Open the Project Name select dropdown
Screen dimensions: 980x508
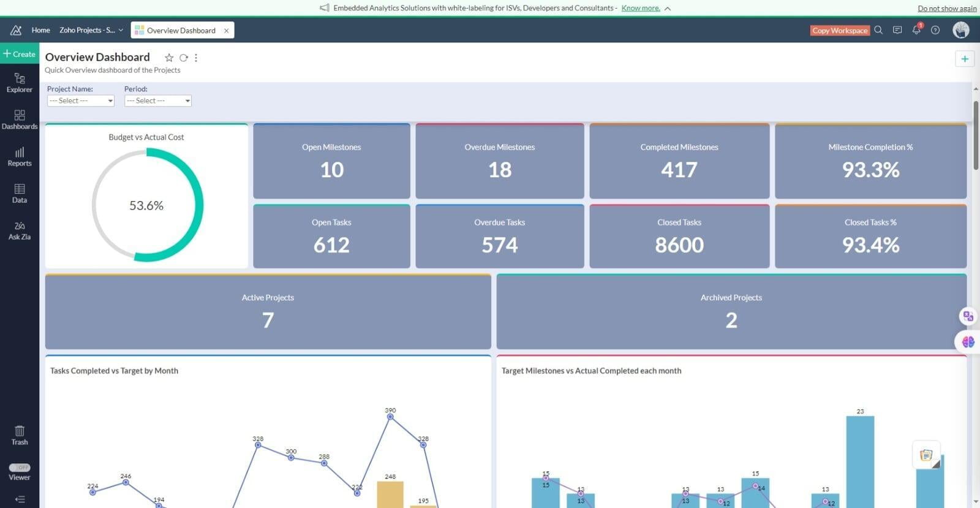[81, 100]
